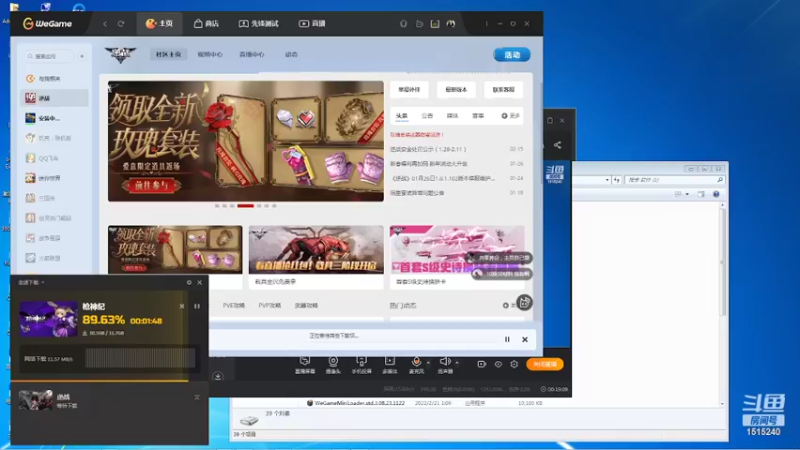This screenshot has height=450, width=800.
Task: Expand the 全部下载 dropdown in the download panel
Action: (x=32, y=282)
